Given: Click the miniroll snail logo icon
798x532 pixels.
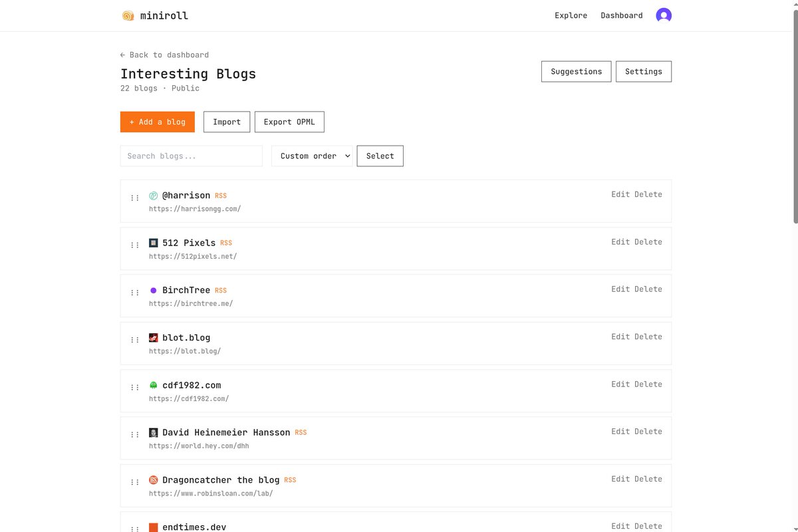Looking at the screenshot, I should [128, 15].
